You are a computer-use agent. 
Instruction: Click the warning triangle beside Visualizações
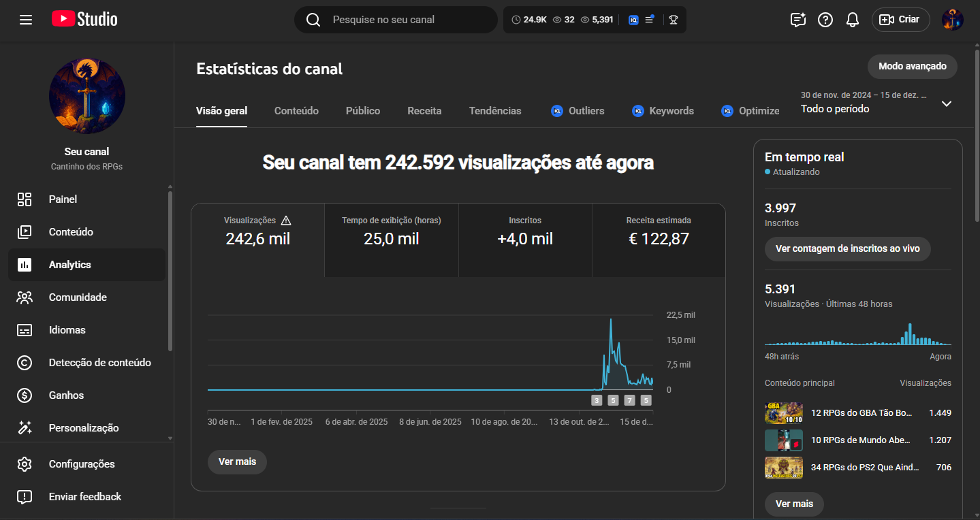pyautogui.click(x=286, y=220)
